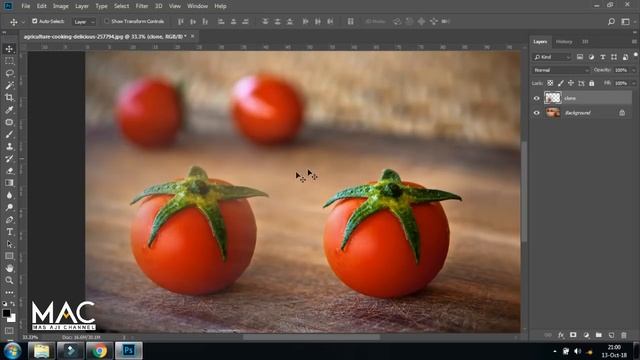Open the Opacity slider dropdown arrow
The width and height of the screenshot is (640, 360).
(x=633, y=70)
